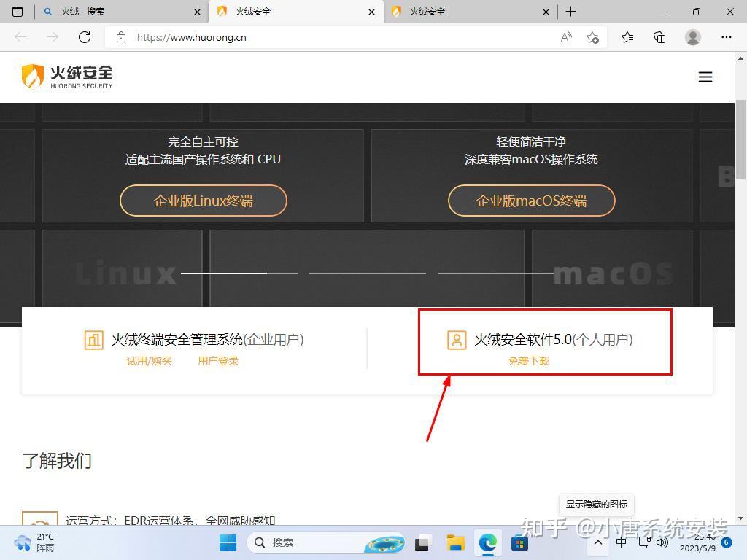This screenshot has height=560, width=747.
Task: Show hidden tray icons chevron
Action: tap(598, 542)
